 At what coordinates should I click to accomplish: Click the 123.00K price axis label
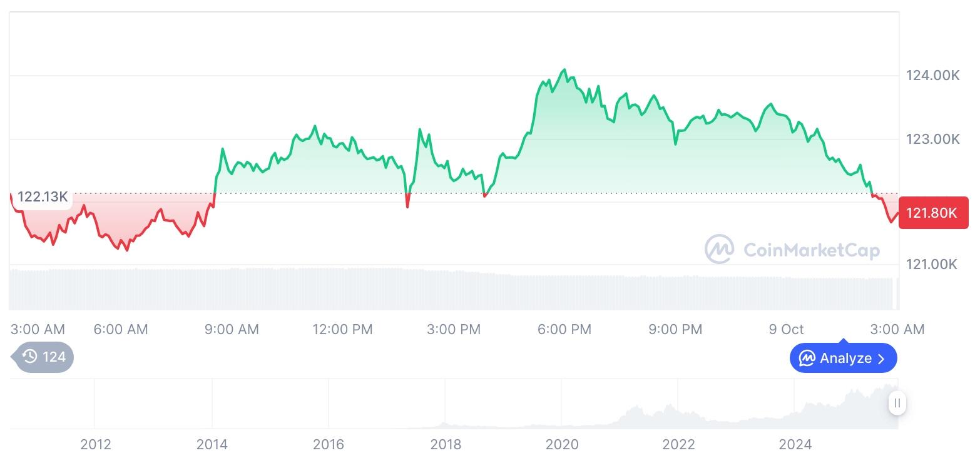pos(932,139)
